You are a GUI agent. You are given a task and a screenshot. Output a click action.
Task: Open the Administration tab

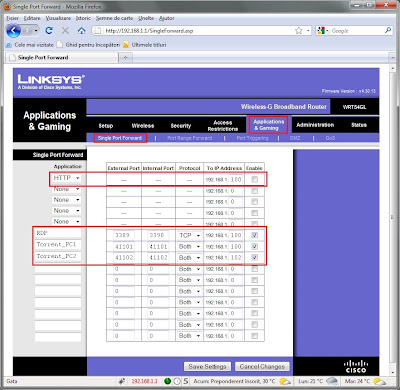(x=315, y=125)
